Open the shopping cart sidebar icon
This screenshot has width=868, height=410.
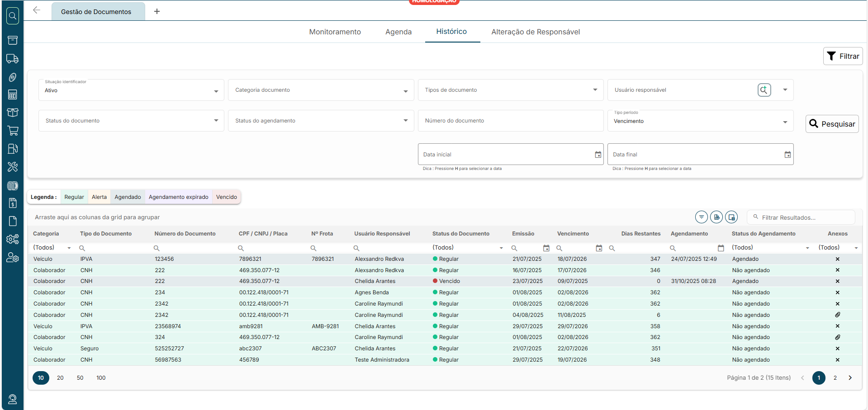(x=13, y=131)
